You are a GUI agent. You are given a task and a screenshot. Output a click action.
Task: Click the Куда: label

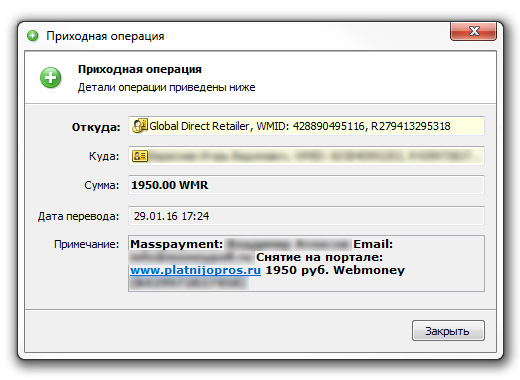coord(104,156)
